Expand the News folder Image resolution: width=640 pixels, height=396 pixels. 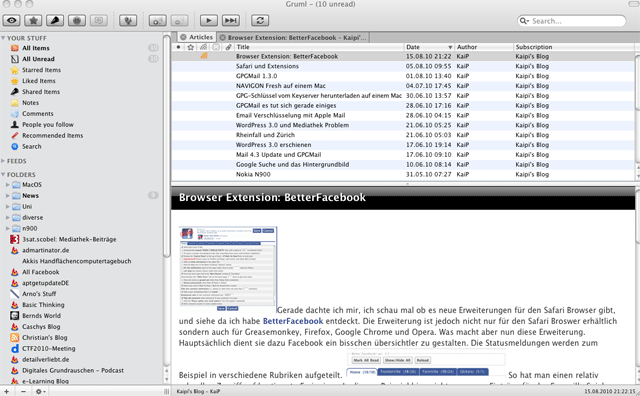7,196
